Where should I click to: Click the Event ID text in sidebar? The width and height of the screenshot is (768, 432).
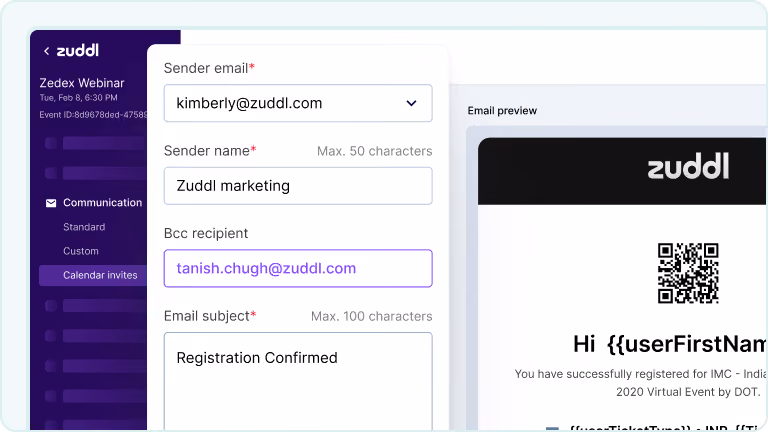(93, 115)
